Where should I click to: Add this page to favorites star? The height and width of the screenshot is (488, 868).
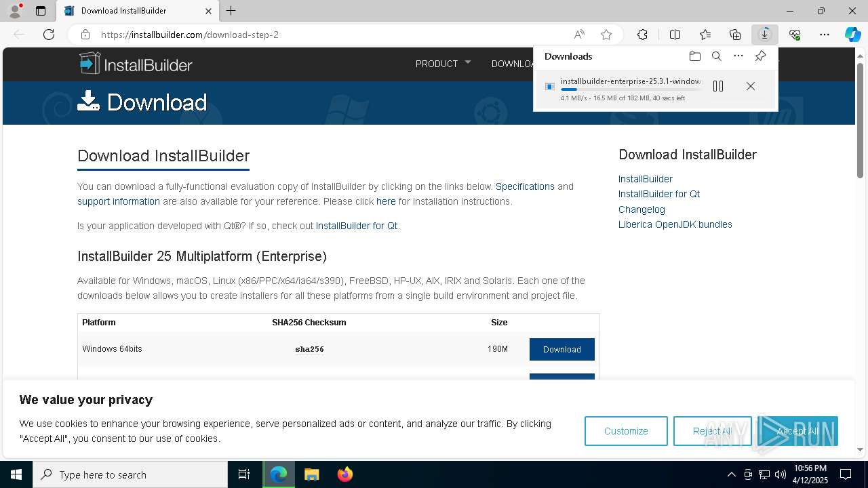pyautogui.click(x=606, y=35)
